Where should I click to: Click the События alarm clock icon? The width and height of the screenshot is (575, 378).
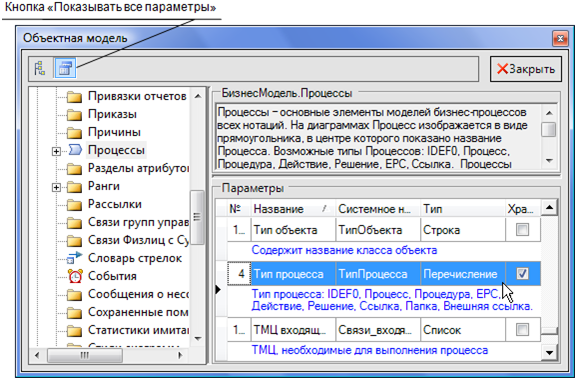click(x=75, y=276)
